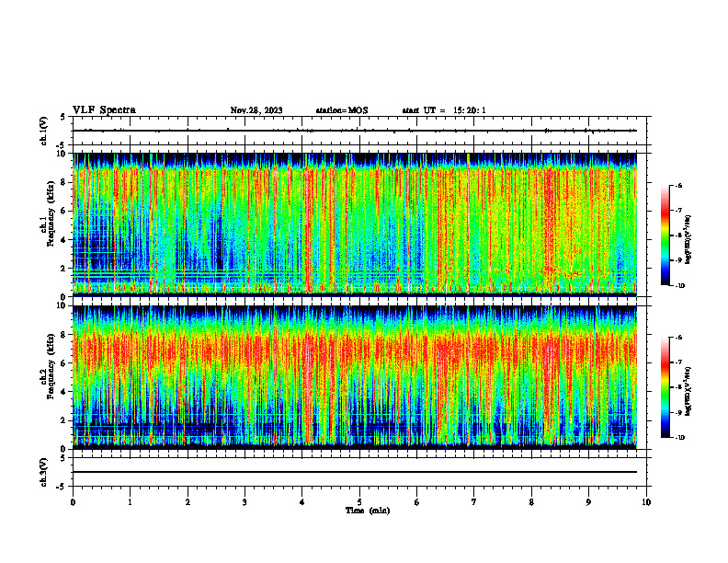The height and width of the screenshot is (563, 728).
Task: Click inside the ch.1 spectrogram panel
Action: 355,224
